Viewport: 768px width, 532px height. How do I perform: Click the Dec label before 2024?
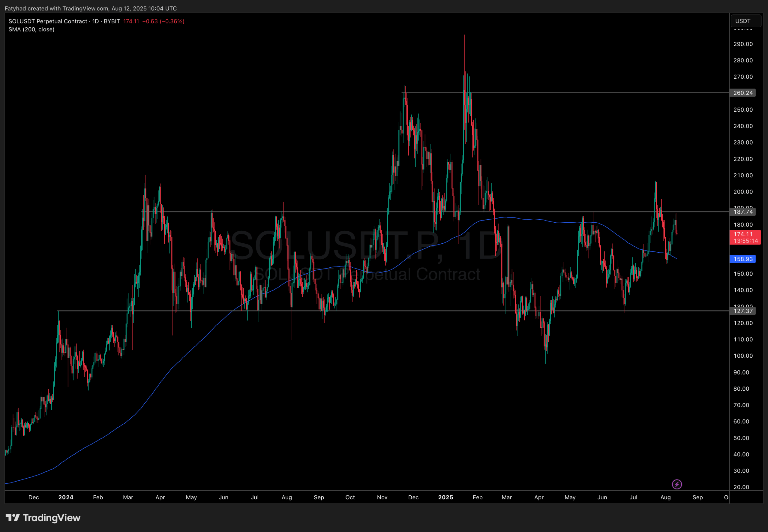point(34,497)
